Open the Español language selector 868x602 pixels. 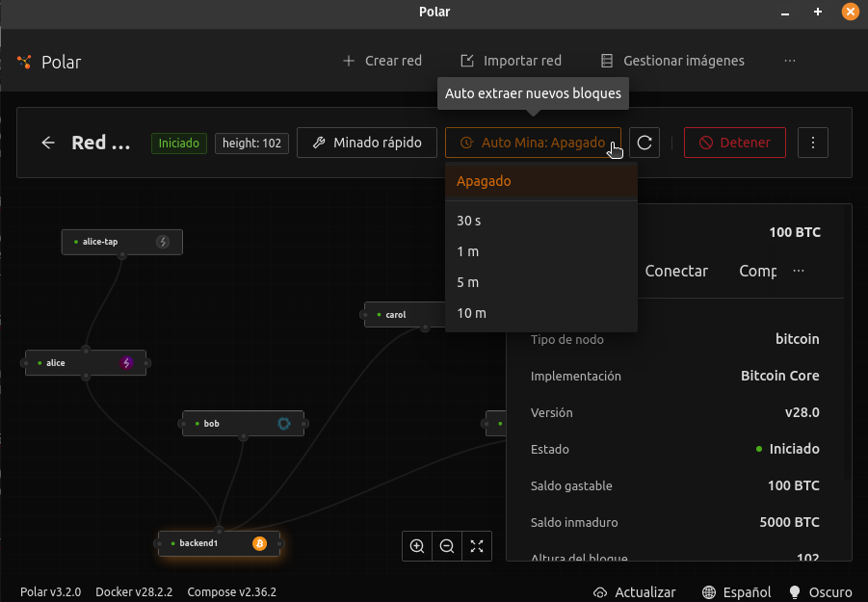[737, 592]
